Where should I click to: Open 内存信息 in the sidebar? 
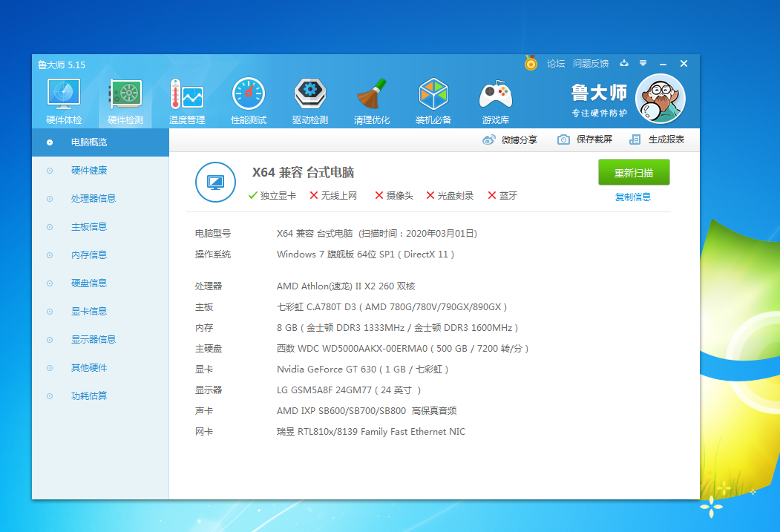pos(100,255)
